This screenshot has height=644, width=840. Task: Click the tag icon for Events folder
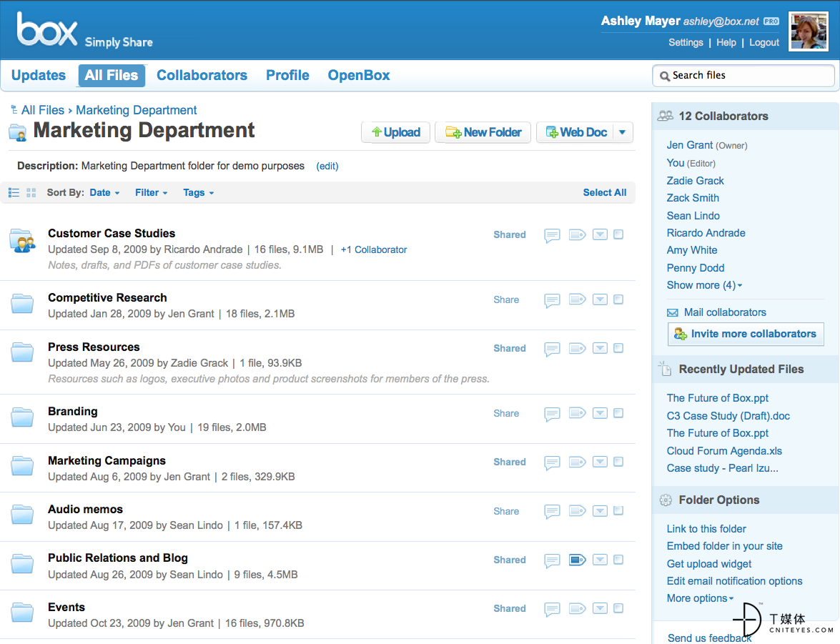[x=577, y=609]
